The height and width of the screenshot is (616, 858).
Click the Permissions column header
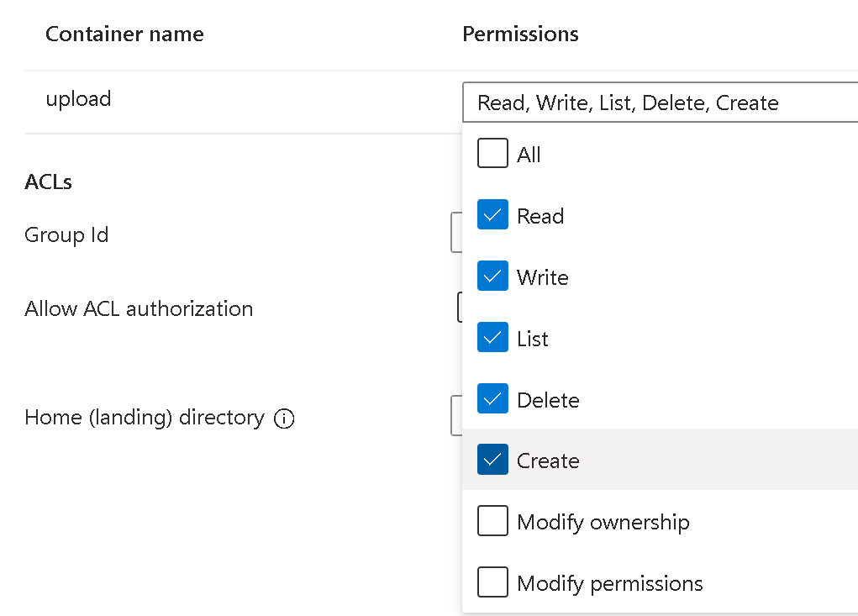pos(520,34)
